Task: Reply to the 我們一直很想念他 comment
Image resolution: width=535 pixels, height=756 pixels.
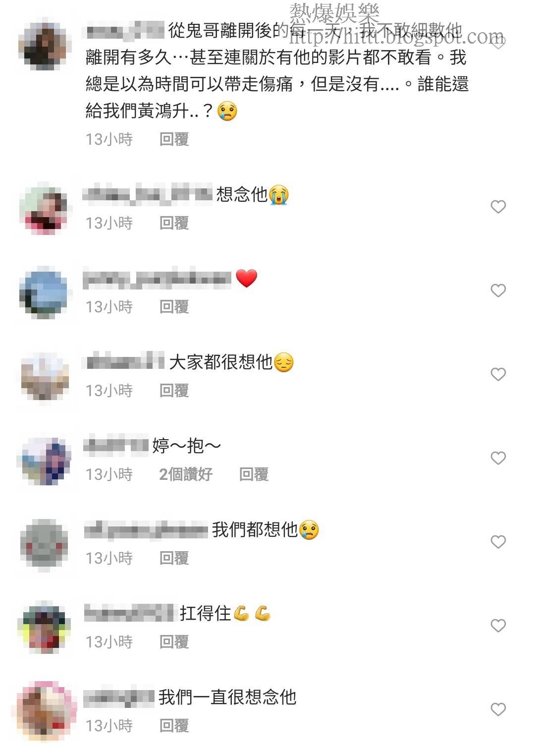Action: click(174, 726)
